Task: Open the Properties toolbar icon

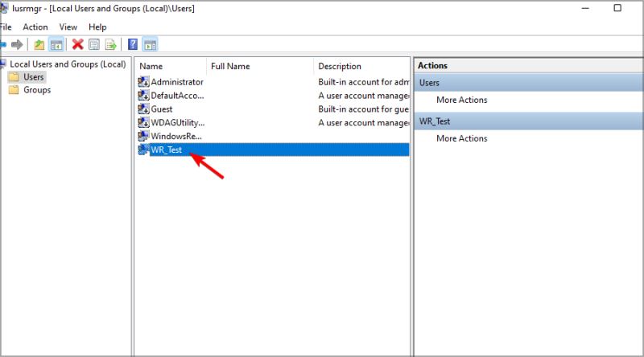Action: pos(94,44)
